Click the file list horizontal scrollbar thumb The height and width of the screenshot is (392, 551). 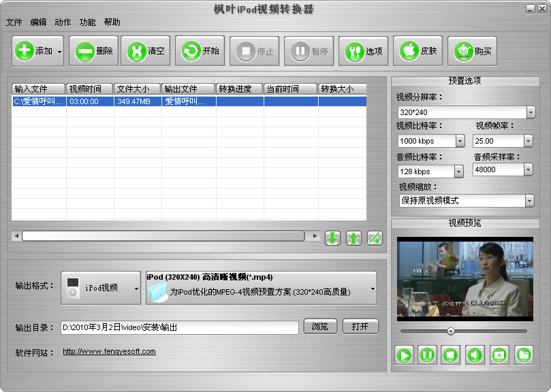pos(163,235)
